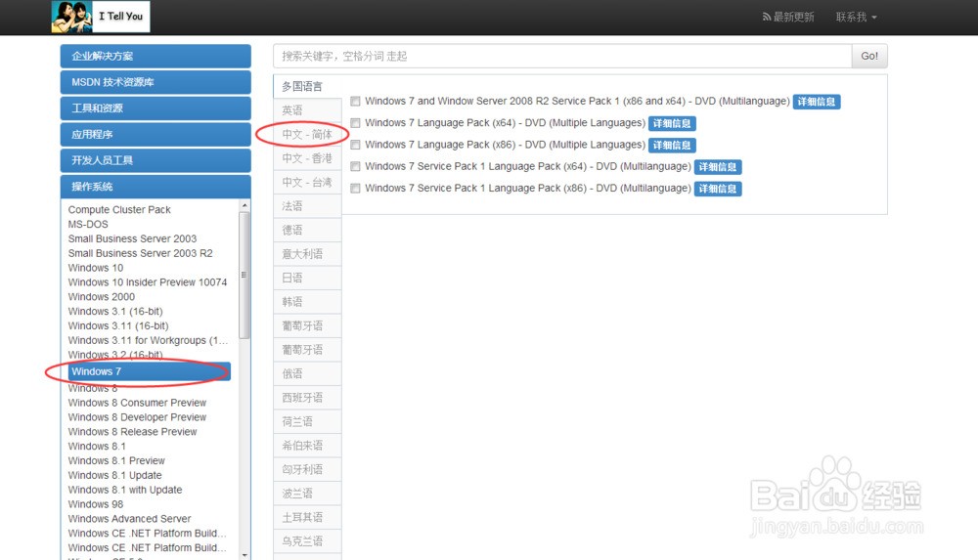Switch to the 英语 language tab

(x=293, y=110)
